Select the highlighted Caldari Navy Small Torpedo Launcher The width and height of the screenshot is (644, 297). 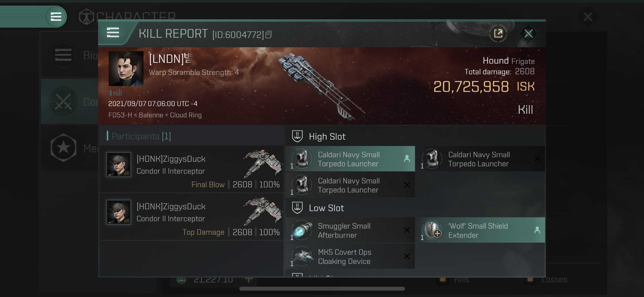pos(350,159)
